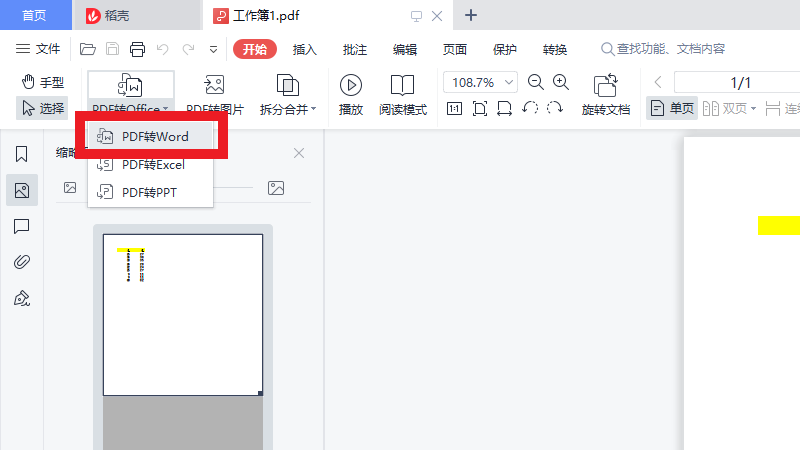The height and width of the screenshot is (450, 800).
Task: Switch to the 插入 ribbon tab
Action: 305,50
